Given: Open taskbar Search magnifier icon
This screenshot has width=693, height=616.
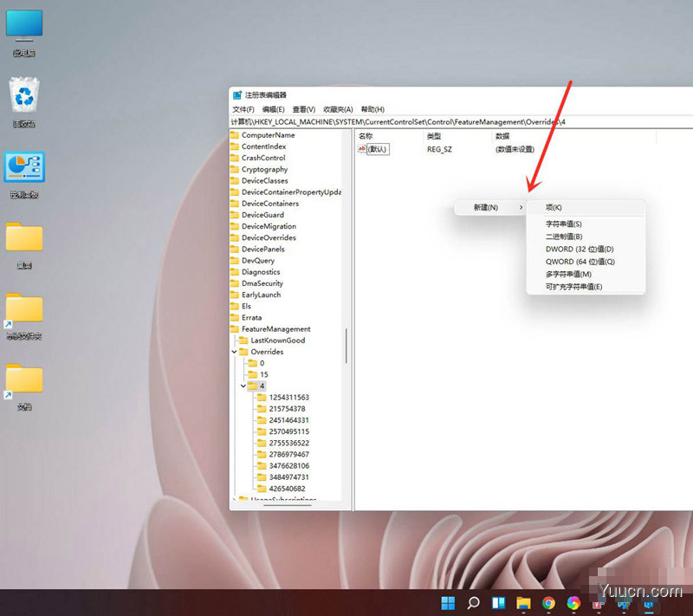Looking at the screenshot, I should click(473, 602).
